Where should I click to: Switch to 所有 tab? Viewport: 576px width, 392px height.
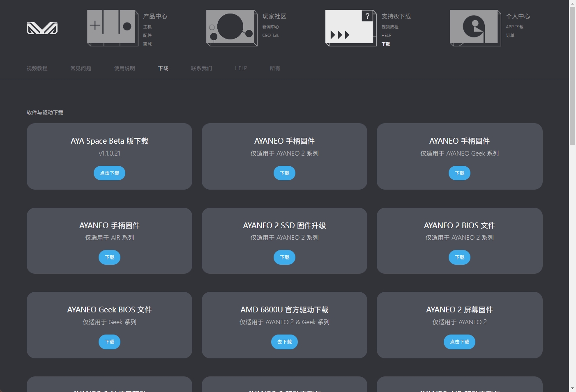275,68
